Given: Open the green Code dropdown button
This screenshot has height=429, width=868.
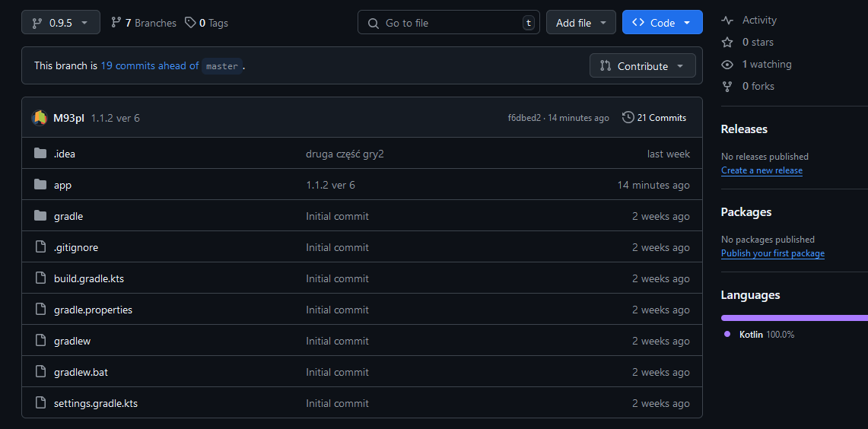Looking at the screenshot, I should point(662,23).
